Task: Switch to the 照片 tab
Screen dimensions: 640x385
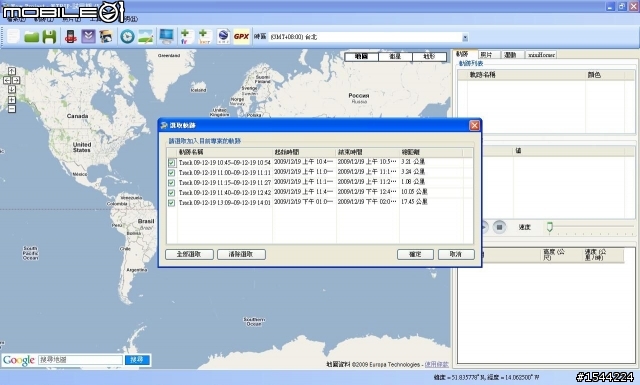Action: point(486,54)
